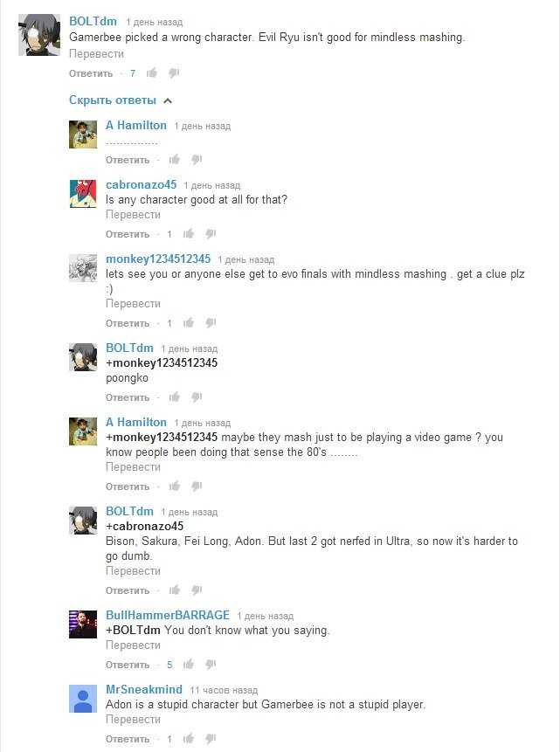The image size is (560, 752).
Task: Translate BOLTdm's top comment with 'Перевести'
Action: tap(96, 54)
